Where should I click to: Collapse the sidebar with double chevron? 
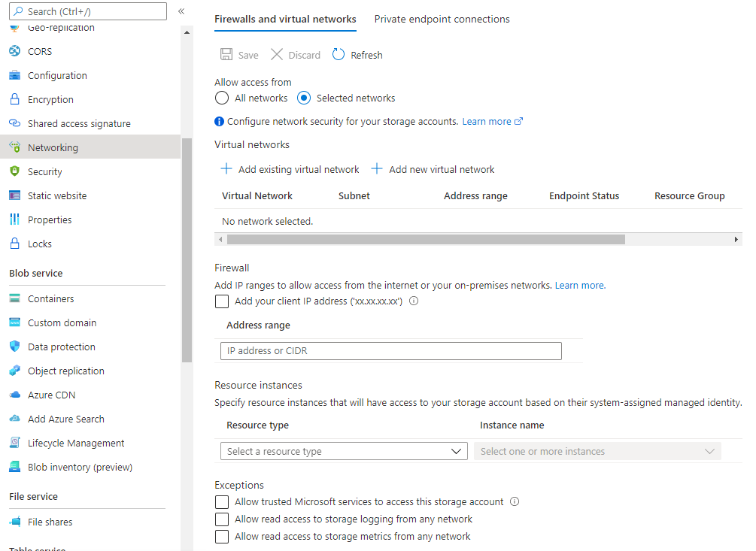(181, 11)
